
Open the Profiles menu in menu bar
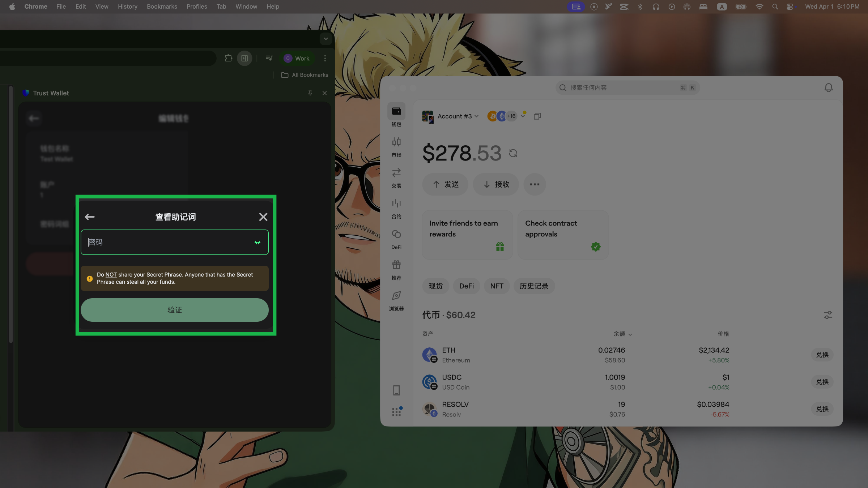197,7
